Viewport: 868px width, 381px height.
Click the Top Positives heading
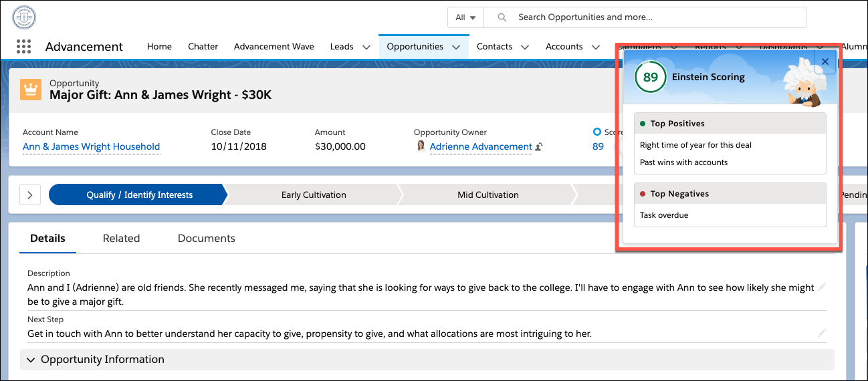[x=677, y=124]
